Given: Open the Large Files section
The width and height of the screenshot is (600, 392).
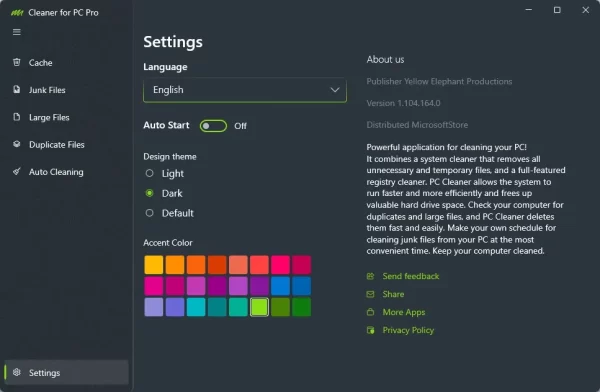Looking at the screenshot, I should (67, 117).
